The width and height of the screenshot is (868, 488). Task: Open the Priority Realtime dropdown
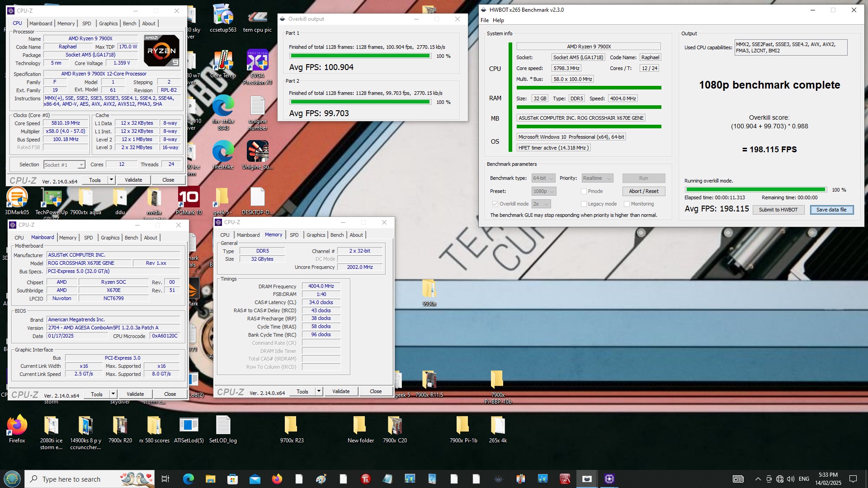click(x=597, y=178)
